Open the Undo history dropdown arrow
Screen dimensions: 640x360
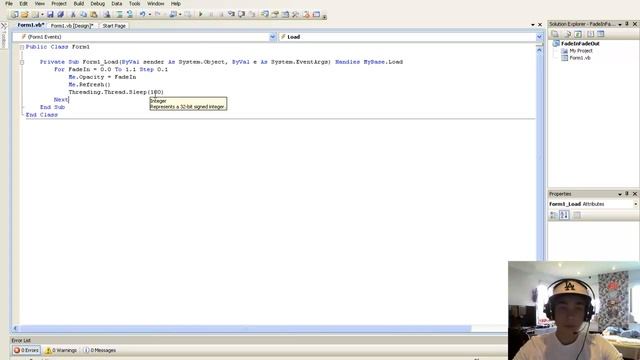pyautogui.click(x=149, y=15)
